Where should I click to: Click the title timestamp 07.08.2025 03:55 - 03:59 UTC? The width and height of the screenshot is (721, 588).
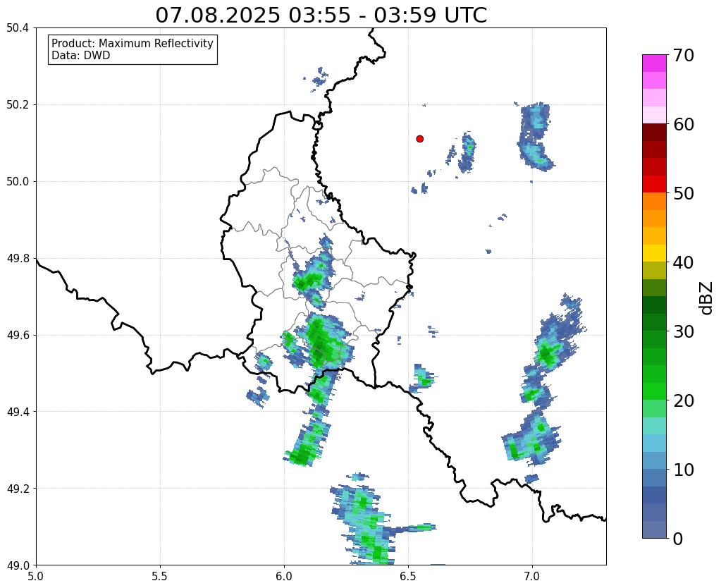pyautogui.click(x=321, y=16)
